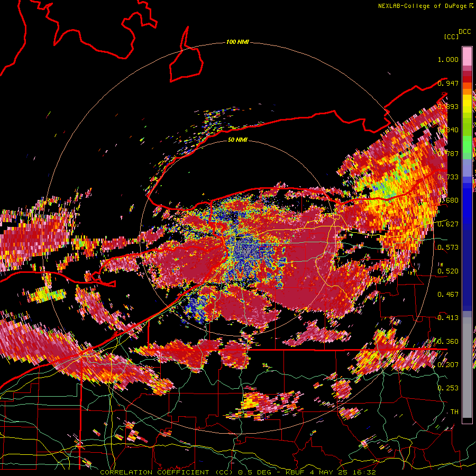
Task: Click the [CC] legend unit label
Action: point(452,36)
